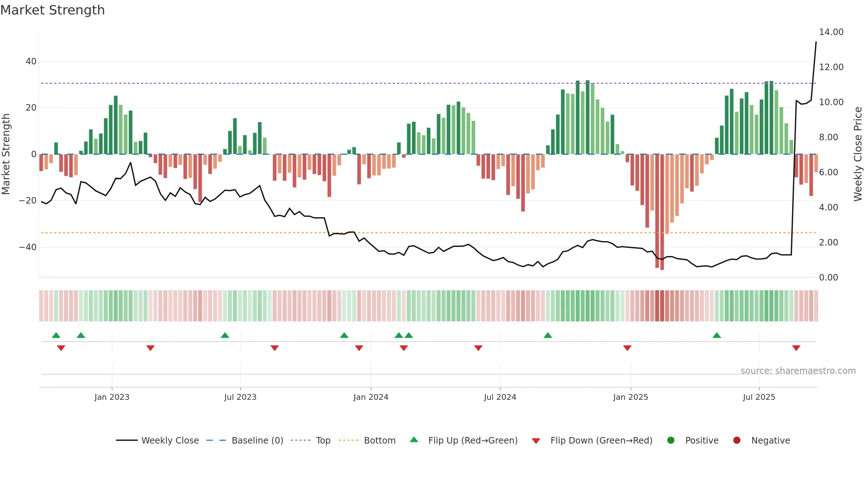Click the Jul 2023 axis label
This screenshot has width=868, height=488.
click(241, 397)
